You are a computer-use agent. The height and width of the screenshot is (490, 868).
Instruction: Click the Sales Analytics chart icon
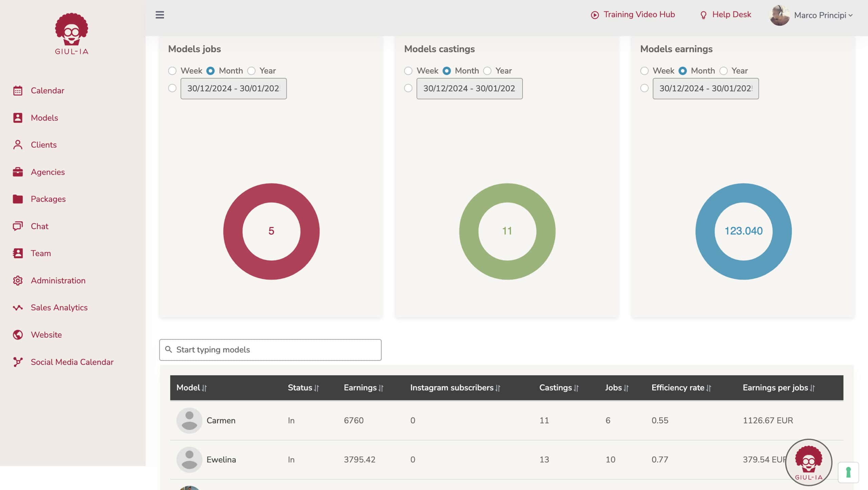(18, 308)
